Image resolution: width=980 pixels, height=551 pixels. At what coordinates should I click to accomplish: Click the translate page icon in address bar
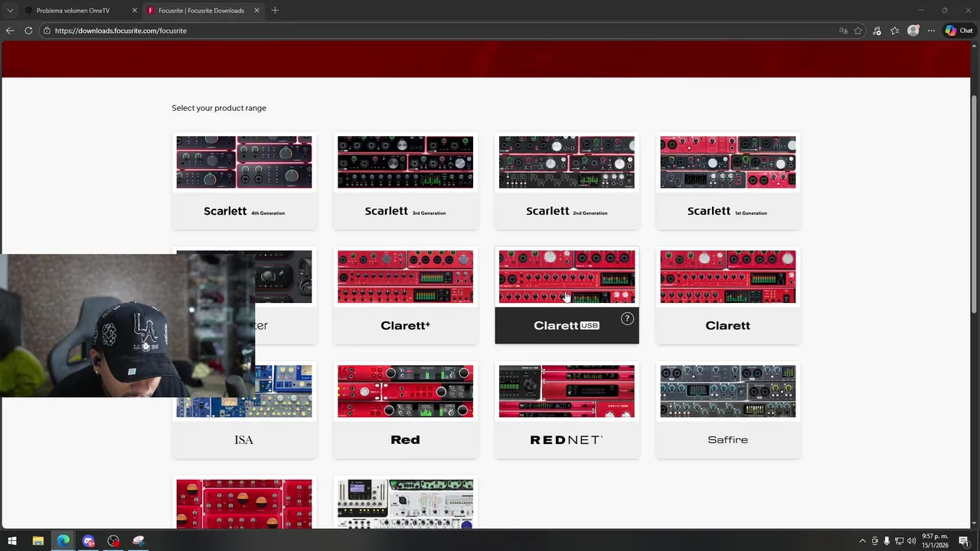click(x=844, y=31)
